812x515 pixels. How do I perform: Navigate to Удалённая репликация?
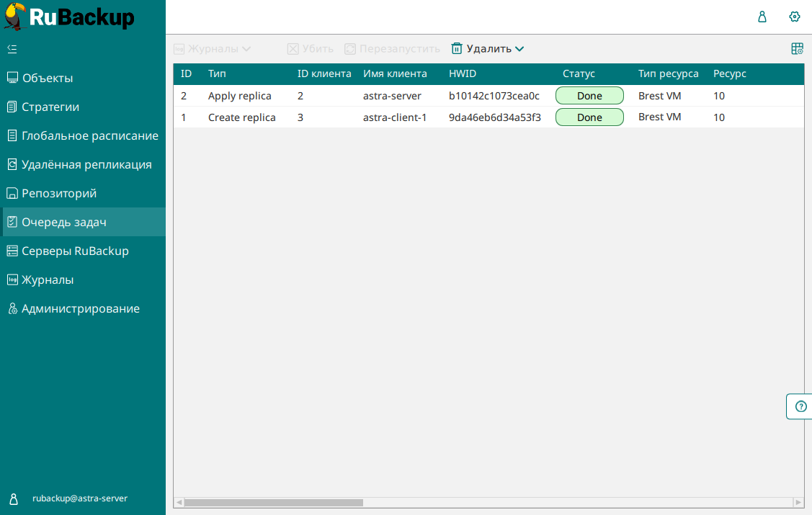tap(86, 164)
